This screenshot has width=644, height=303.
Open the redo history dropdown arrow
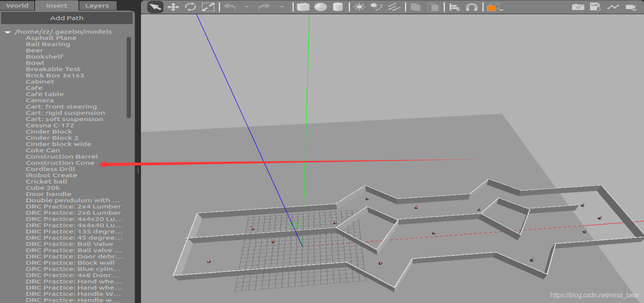pos(281,7)
